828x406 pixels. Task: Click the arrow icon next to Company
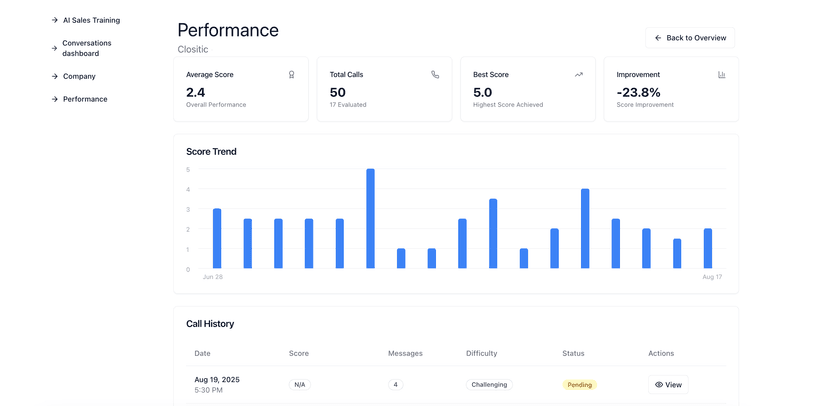[55, 76]
